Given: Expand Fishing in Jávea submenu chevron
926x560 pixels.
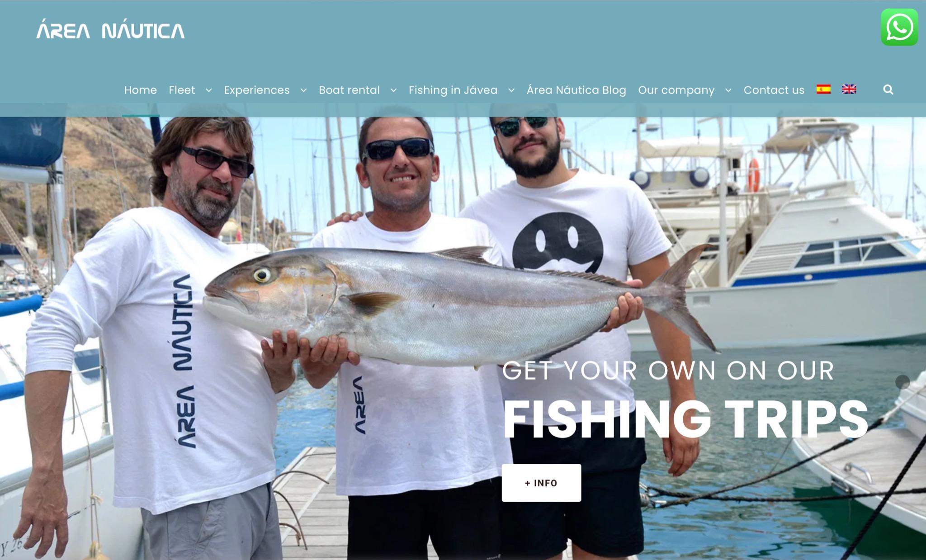Looking at the screenshot, I should [x=511, y=90].
